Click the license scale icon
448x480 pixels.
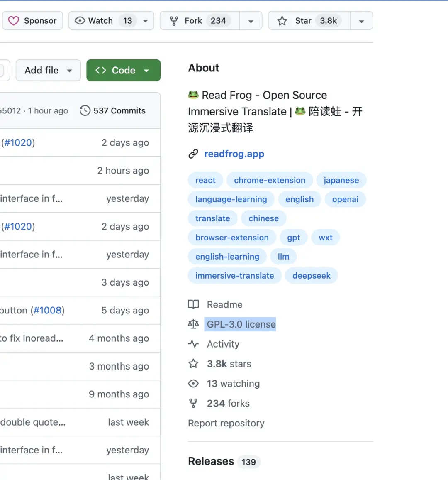click(x=193, y=324)
